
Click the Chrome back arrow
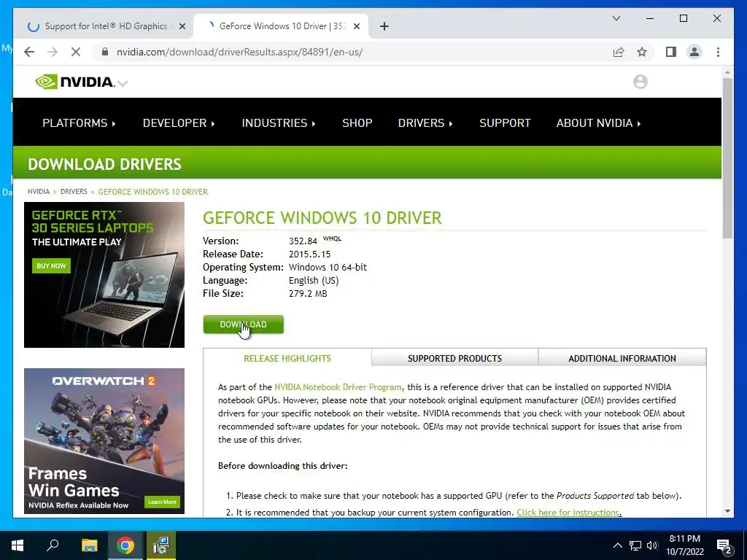pos(29,52)
